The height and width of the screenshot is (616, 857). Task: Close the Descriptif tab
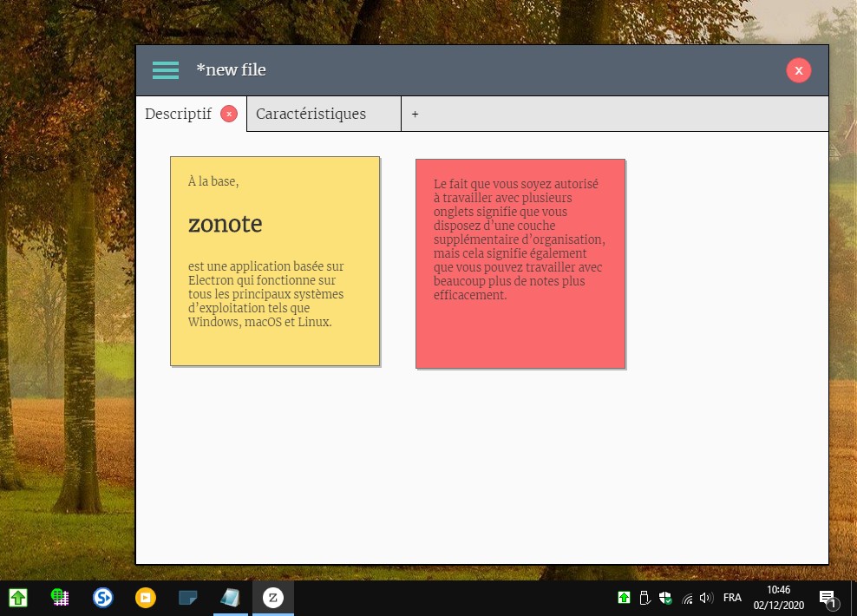click(x=229, y=114)
